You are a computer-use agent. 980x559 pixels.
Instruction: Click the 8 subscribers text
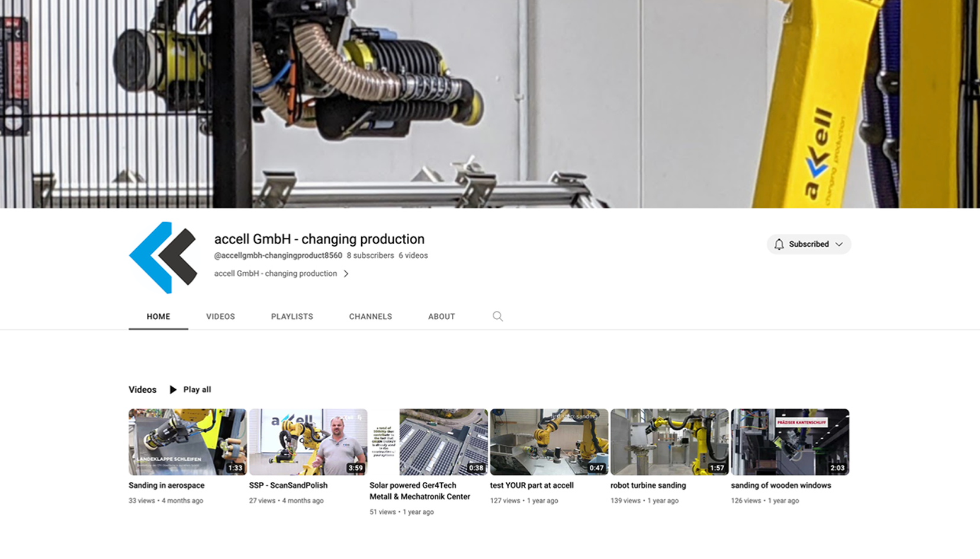point(370,255)
